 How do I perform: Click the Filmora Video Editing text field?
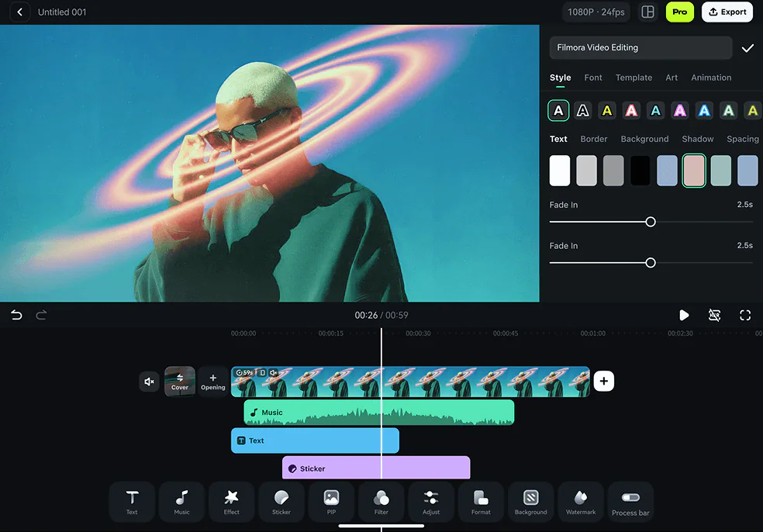coord(640,48)
